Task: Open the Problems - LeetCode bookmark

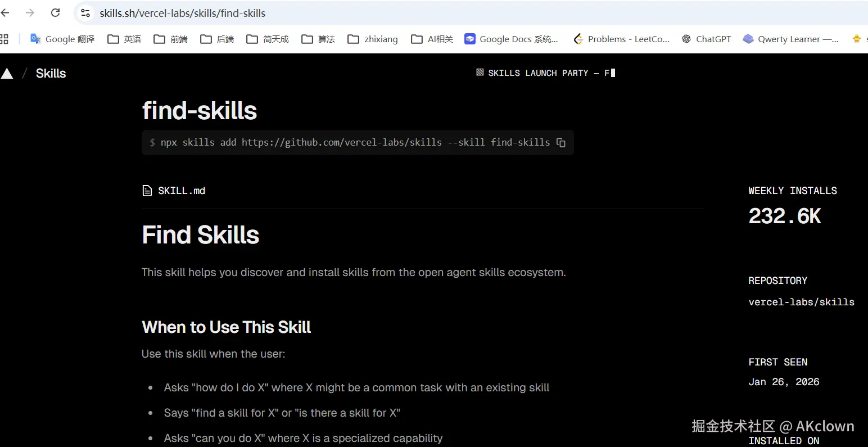Action: point(621,39)
